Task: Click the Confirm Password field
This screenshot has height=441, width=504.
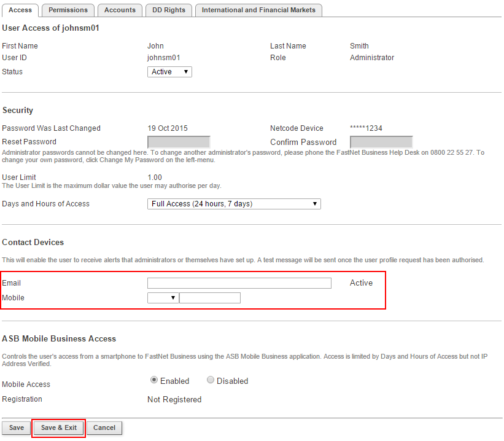Action: click(381, 142)
